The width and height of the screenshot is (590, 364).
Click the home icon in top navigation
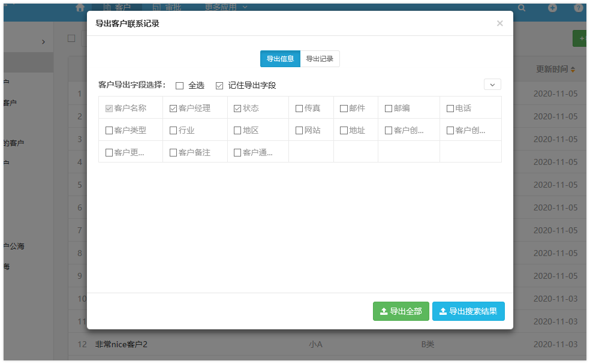[80, 7]
